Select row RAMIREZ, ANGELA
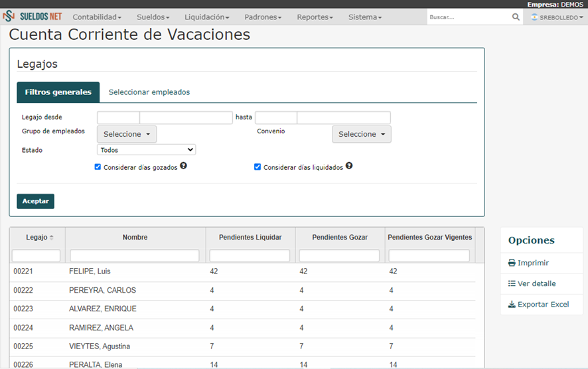Screen dimensions: 588x369 [243, 328]
